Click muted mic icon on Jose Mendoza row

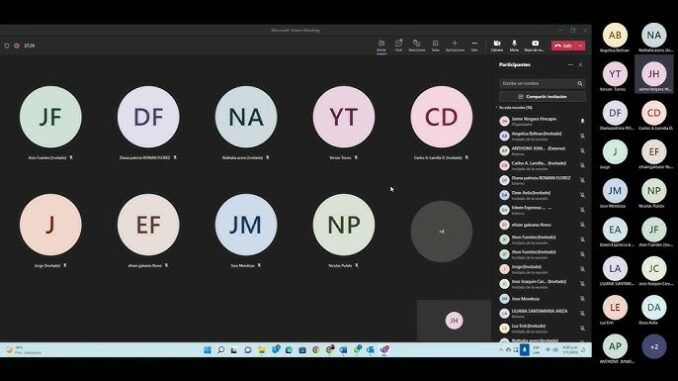pos(582,298)
